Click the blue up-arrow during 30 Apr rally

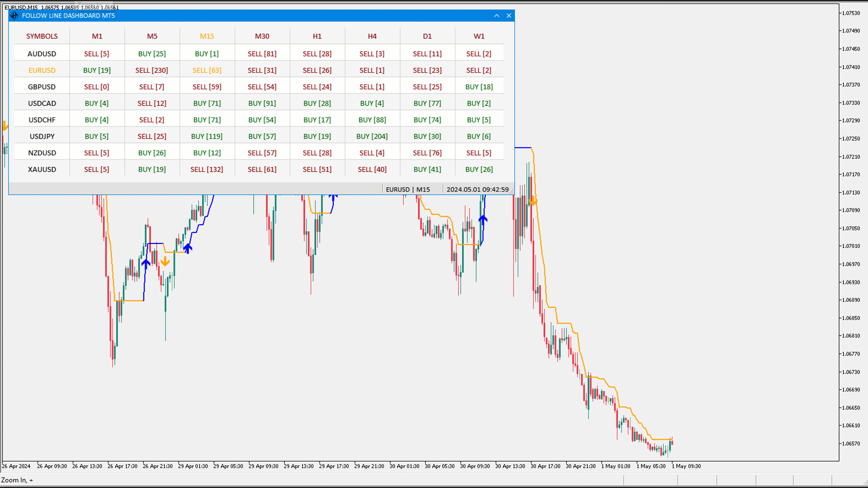pyautogui.click(x=482, y=220)
